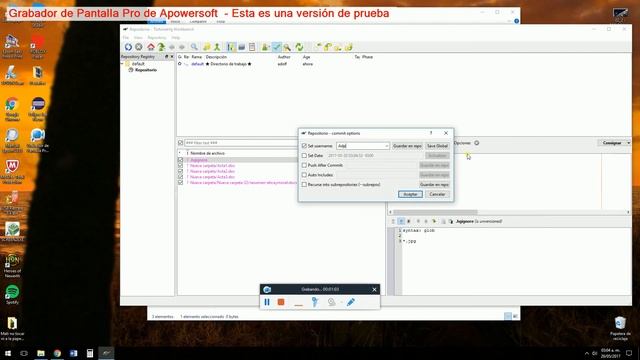Open the Calculator from the taskbar
The width and height of the screenshot is (640, 360).
click(x=90, y=353)
